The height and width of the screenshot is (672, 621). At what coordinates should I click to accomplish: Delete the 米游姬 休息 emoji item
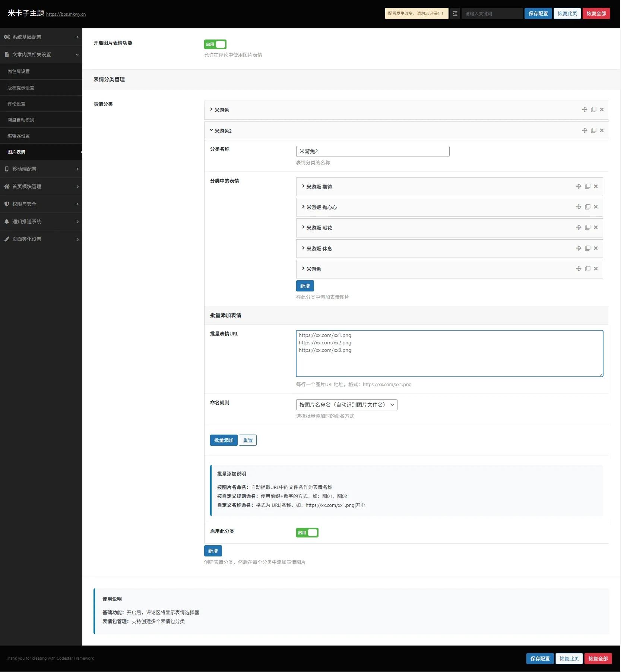pos(596,248)
